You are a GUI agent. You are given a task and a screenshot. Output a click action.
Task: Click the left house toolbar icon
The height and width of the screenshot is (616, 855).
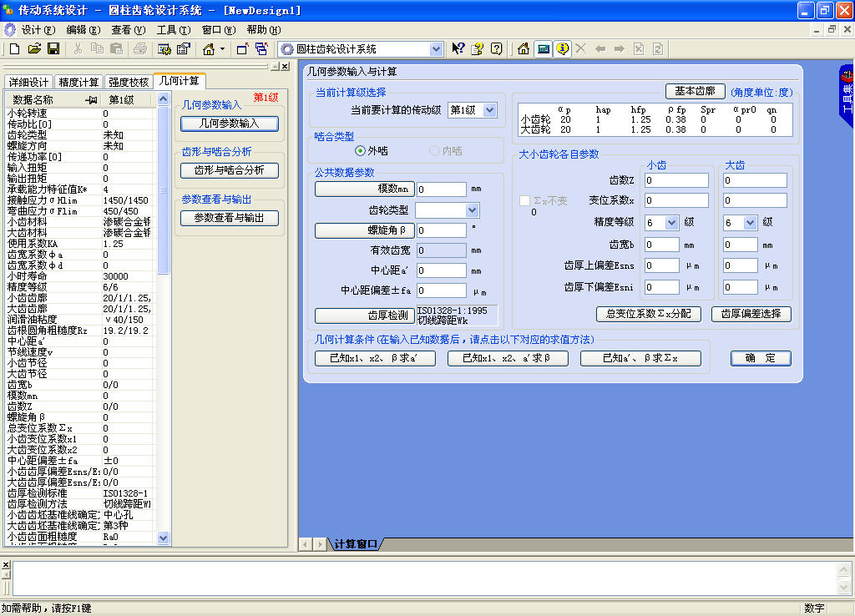[208, 49]
